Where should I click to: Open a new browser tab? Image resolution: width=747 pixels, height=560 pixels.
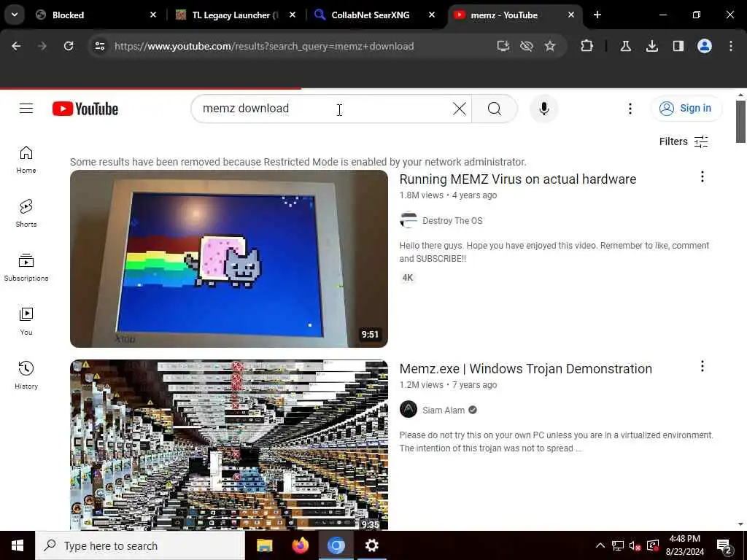(x=597, y=15)
